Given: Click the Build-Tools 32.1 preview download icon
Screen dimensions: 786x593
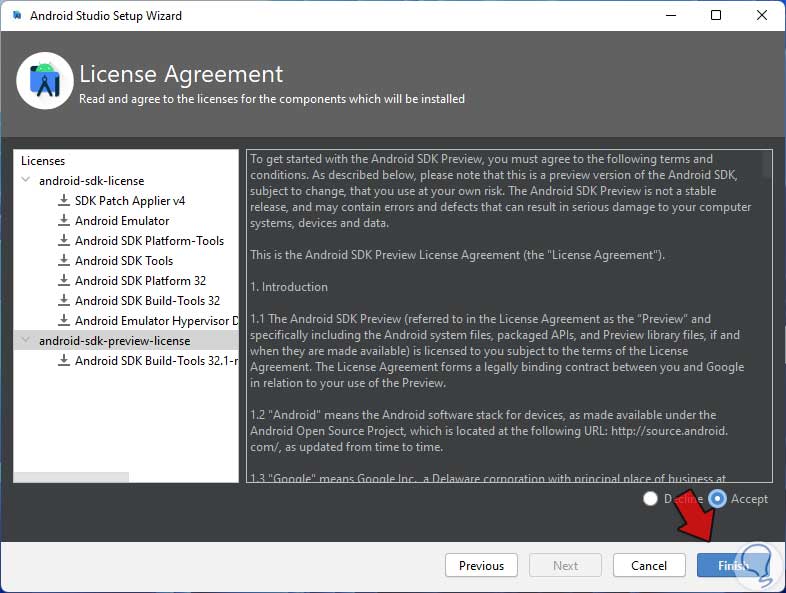Looking at the screenshot, I should pos(64,360).
